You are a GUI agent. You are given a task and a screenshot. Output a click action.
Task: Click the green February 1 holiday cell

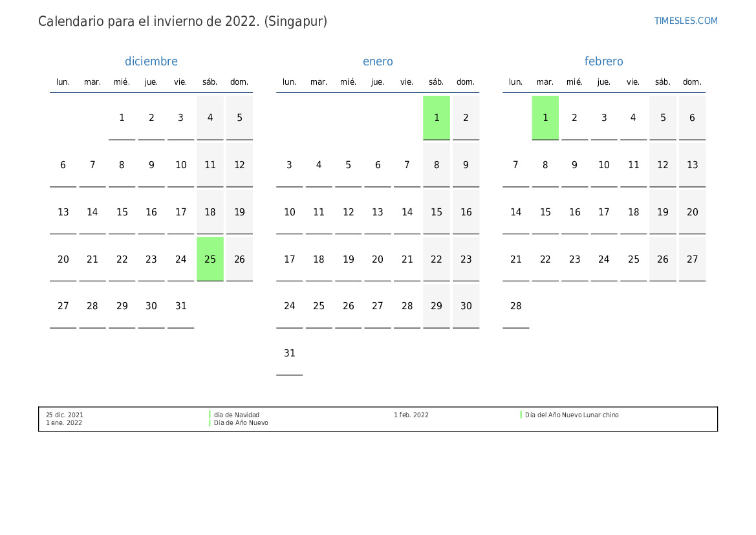pyautogui.click(x=545, y=118)
